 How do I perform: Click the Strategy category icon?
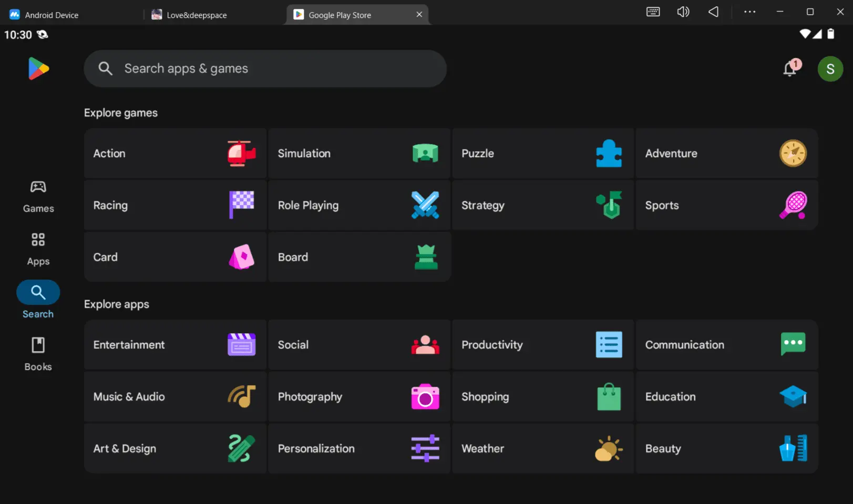tap(609, 205)
